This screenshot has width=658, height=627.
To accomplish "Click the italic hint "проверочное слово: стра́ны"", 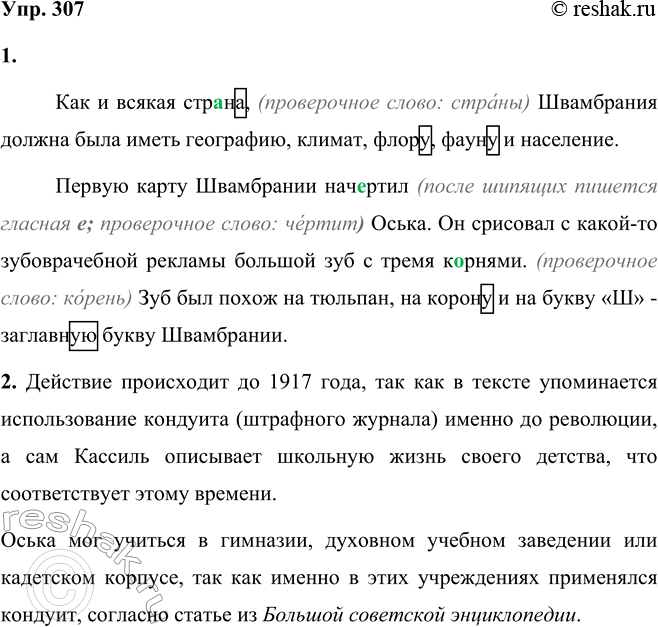I will (x=394, y=103).
